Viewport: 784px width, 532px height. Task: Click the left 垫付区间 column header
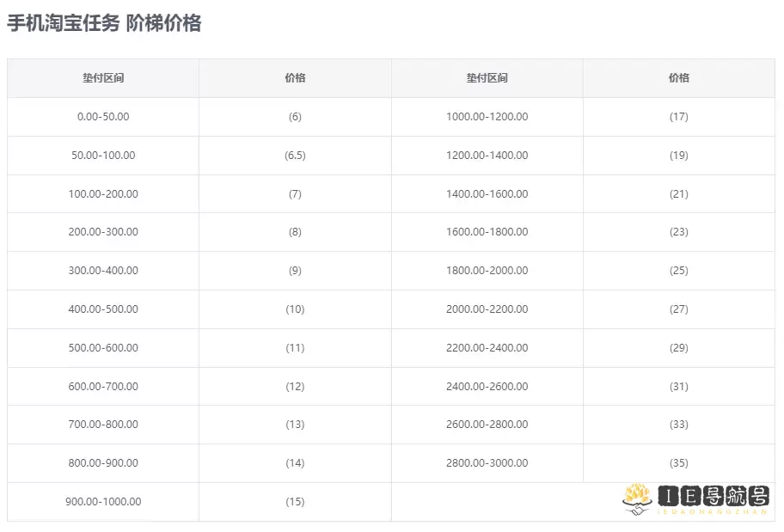(103, 78)
